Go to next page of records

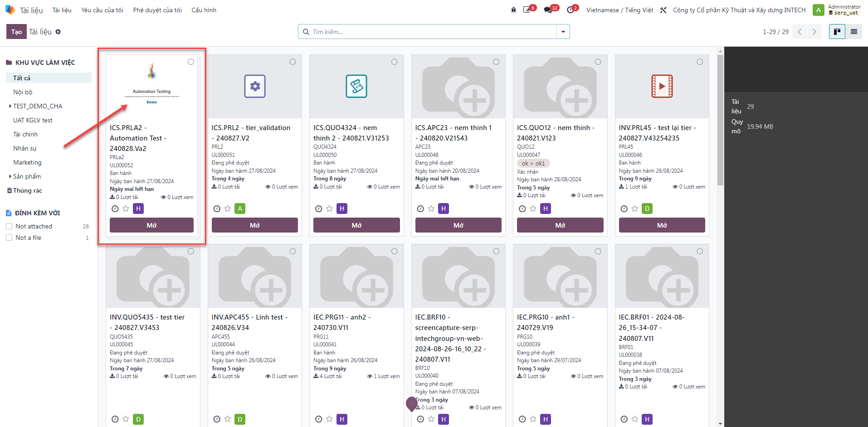(814, 32)
